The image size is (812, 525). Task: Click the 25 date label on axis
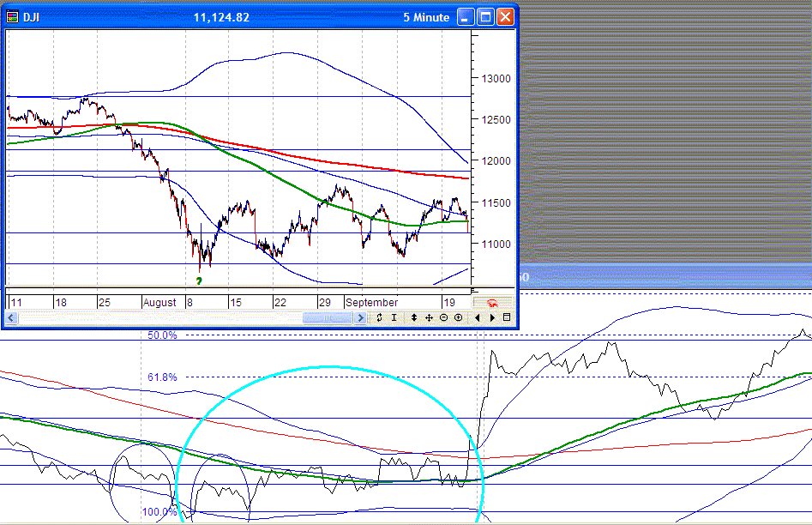[105, 303]
